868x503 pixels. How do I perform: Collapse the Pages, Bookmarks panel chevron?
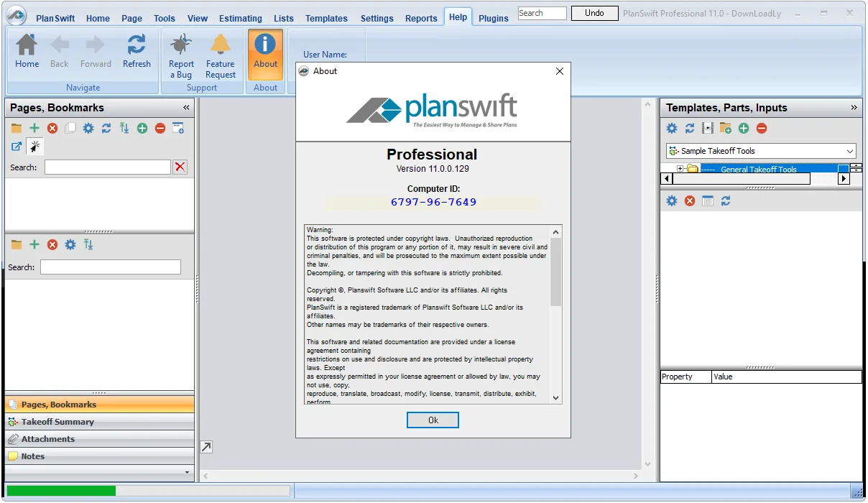(186, 107)
